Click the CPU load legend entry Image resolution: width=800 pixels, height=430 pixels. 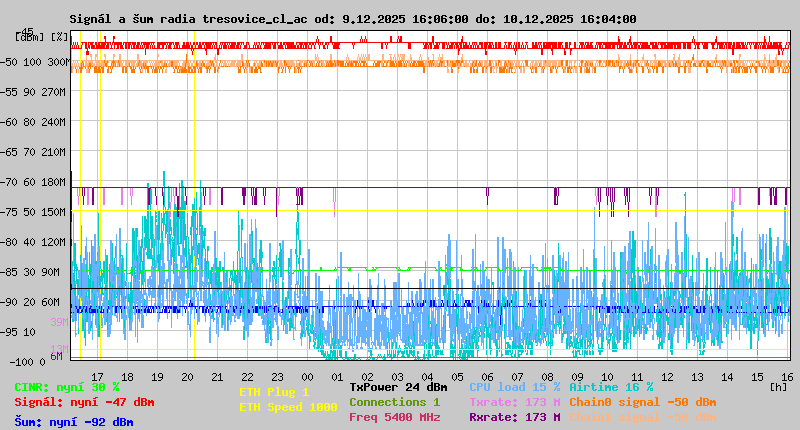[514, 387]
